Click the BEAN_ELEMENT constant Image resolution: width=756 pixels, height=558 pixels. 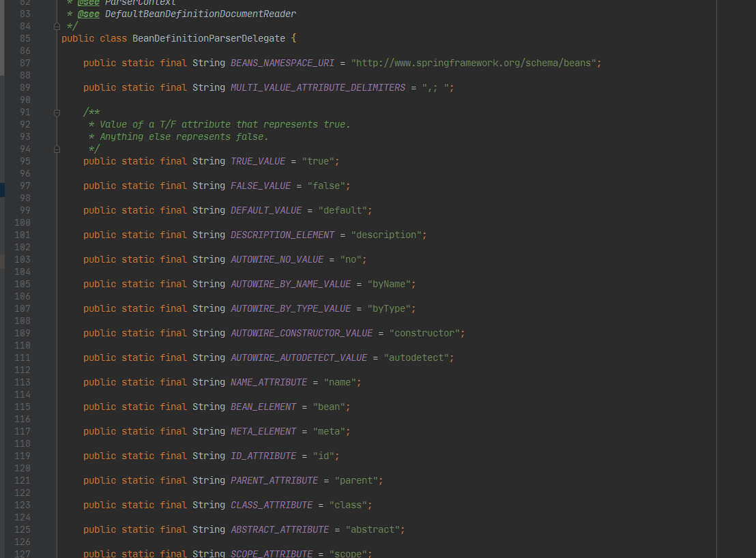[x=263, y=407]
